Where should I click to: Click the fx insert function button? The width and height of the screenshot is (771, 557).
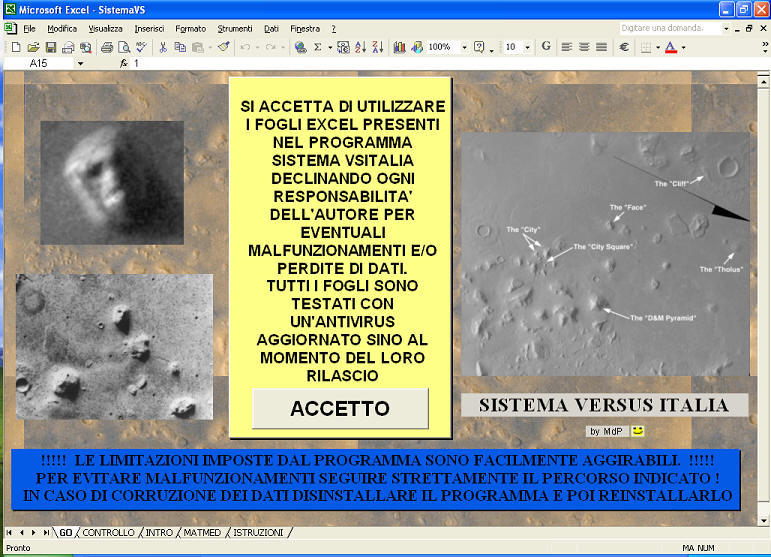[124, 63]
